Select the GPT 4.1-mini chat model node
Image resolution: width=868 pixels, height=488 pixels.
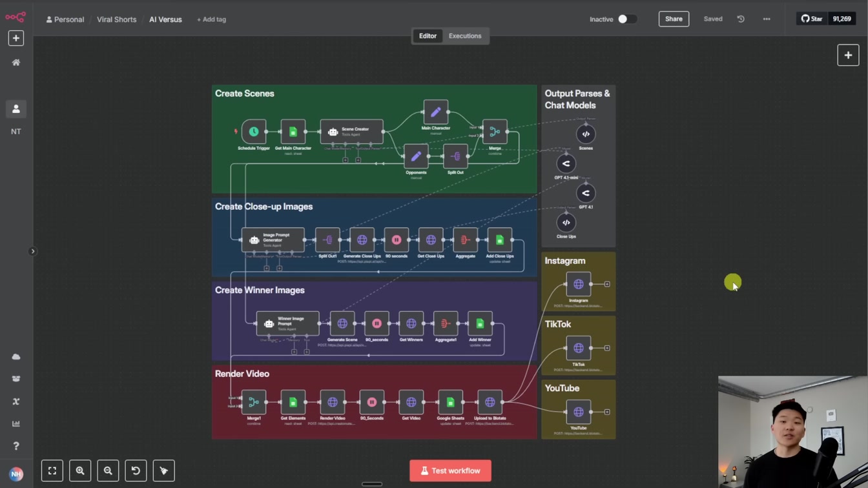click(x=566, y=164)
